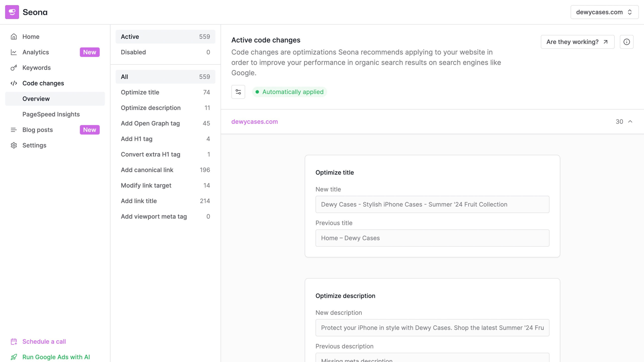
Task: Select the All category filter
Action: pos(165,77)
